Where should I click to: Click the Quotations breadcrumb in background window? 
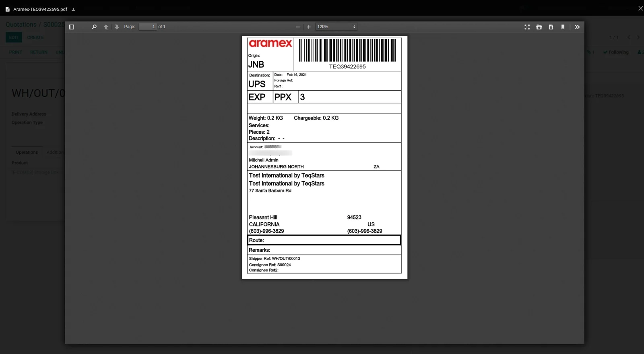[x=21, y=25]
